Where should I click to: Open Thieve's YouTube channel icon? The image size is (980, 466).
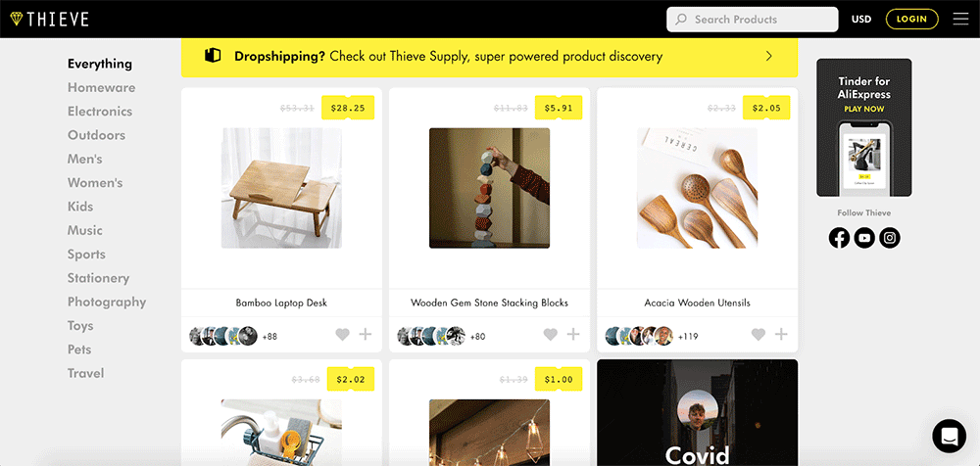[x=864, y=237]
